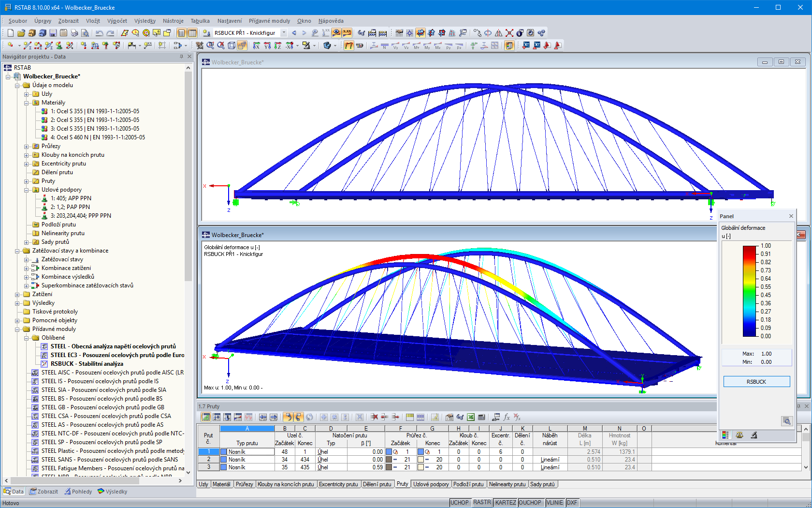This screenshot has height=508, width=812.
Task: Switch to the Uzlové podpory table tab
Action: (x=431, y=484)
